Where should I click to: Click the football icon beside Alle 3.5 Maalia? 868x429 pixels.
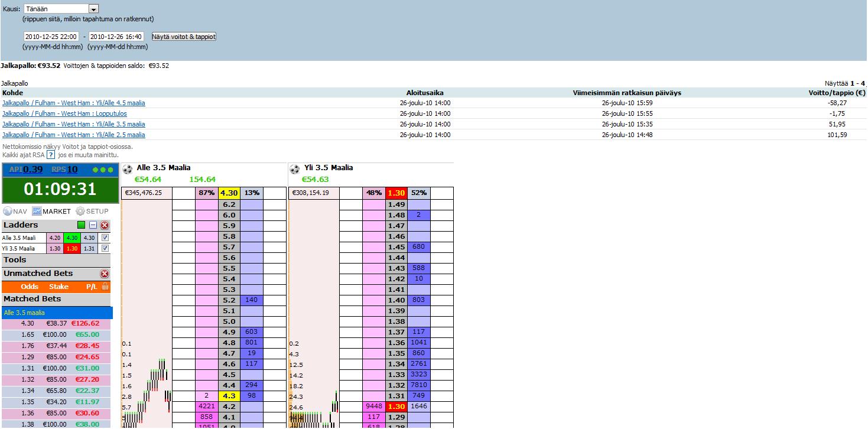point(128,169)
